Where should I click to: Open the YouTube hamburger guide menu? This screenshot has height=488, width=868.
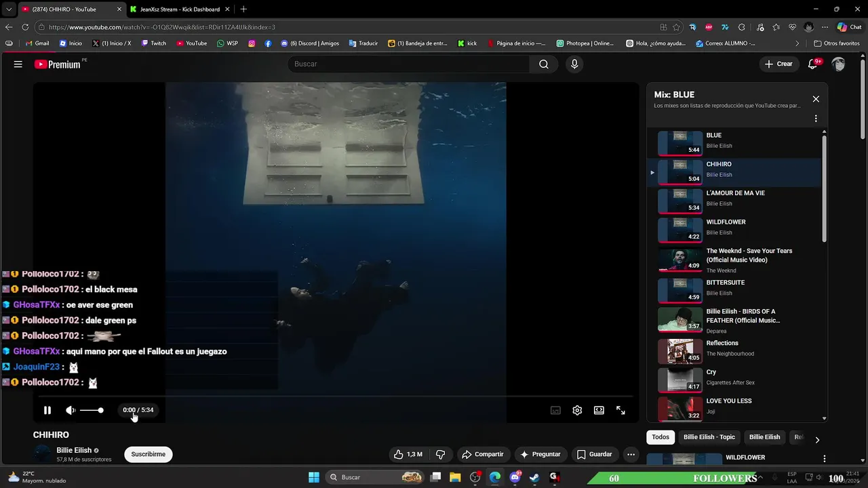(x=18, y=64)
